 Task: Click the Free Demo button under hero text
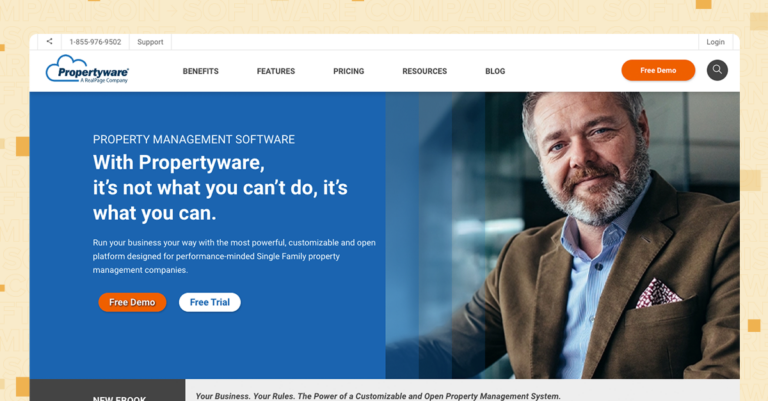click(x=132, y=302)
